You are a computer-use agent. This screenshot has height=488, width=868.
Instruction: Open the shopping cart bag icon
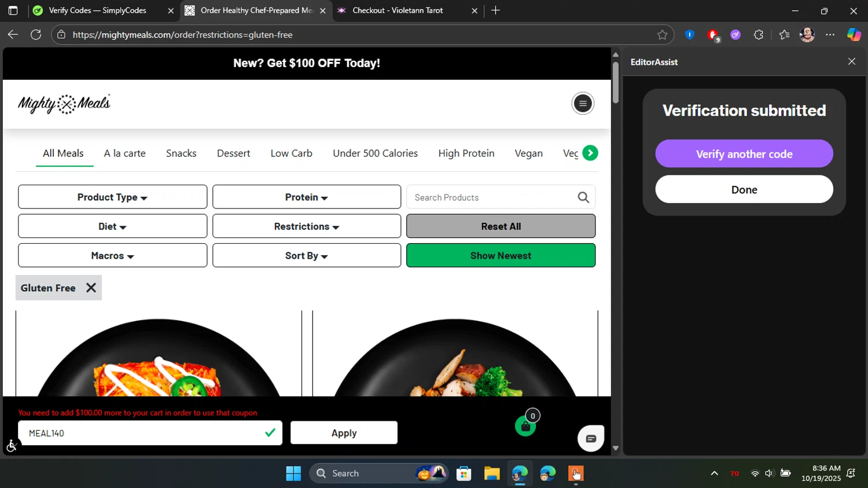pyautogui.click(x=525, y=427)
